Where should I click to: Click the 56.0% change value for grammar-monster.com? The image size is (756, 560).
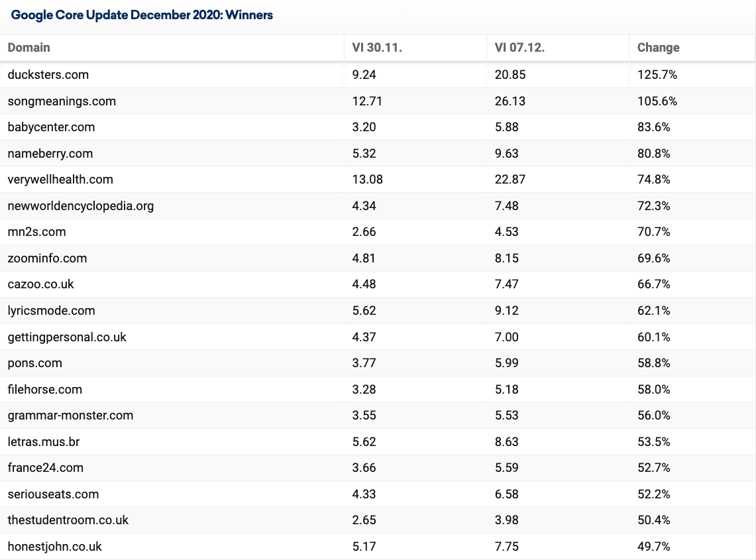pos(654,416)
